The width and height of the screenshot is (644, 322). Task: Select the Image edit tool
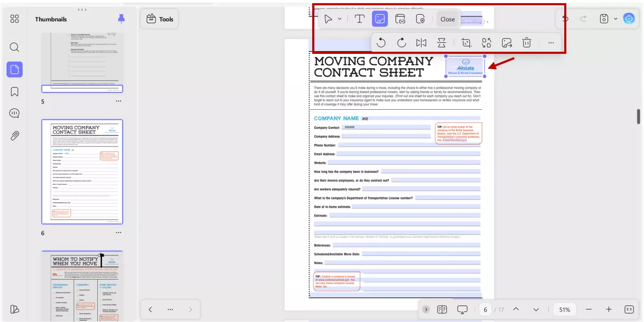click(x=380, y=19)
